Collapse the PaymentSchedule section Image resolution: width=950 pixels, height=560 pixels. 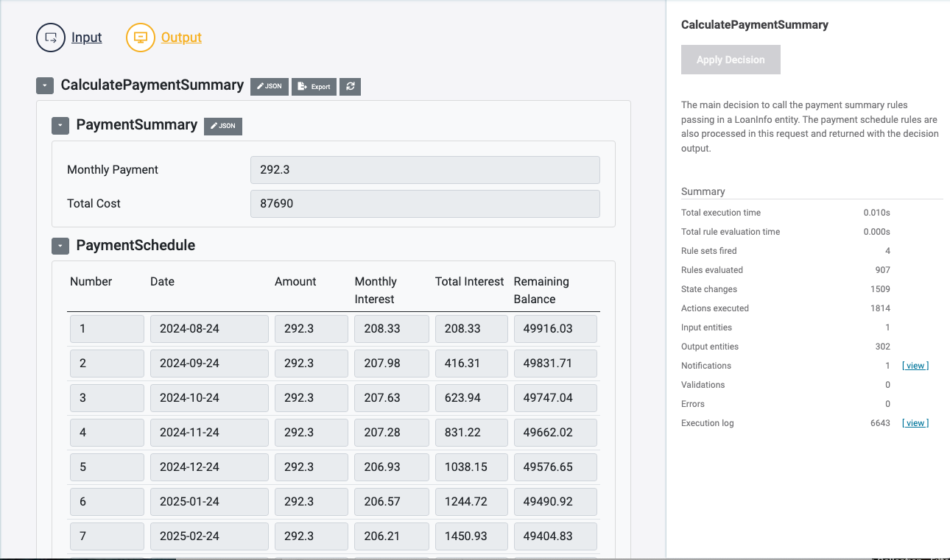click(x=60, y=246)
